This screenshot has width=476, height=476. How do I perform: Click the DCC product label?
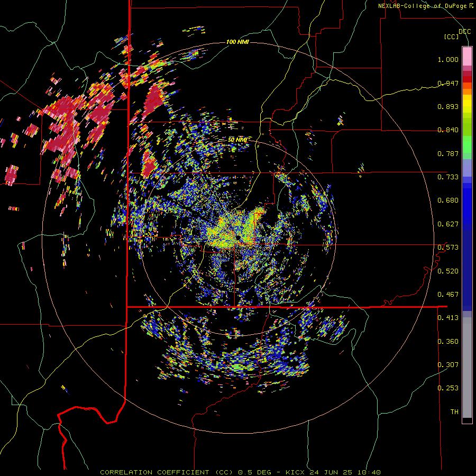tap(464, 31)
